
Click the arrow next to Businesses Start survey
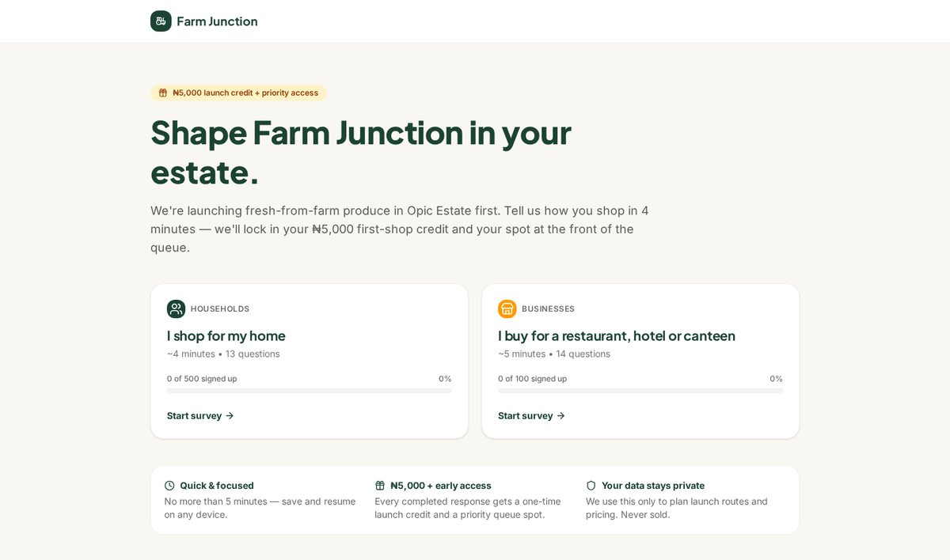560,415
